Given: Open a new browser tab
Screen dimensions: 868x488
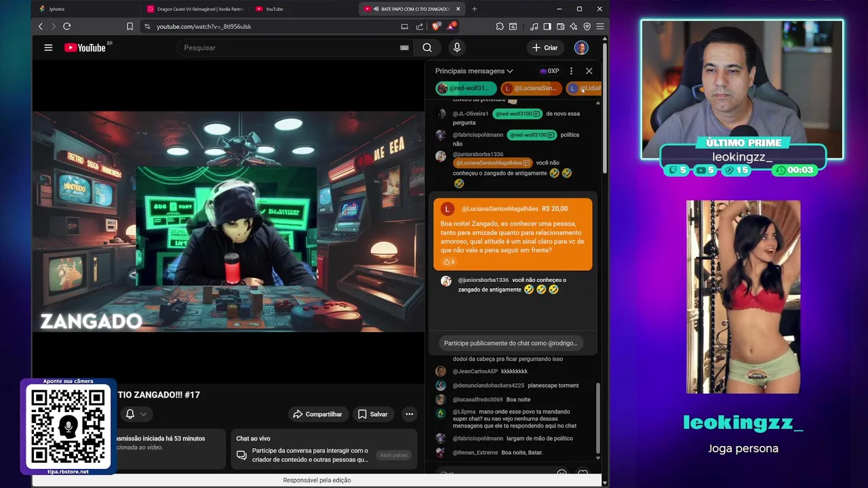Looking at the screenshot, I should pos(474,9).
